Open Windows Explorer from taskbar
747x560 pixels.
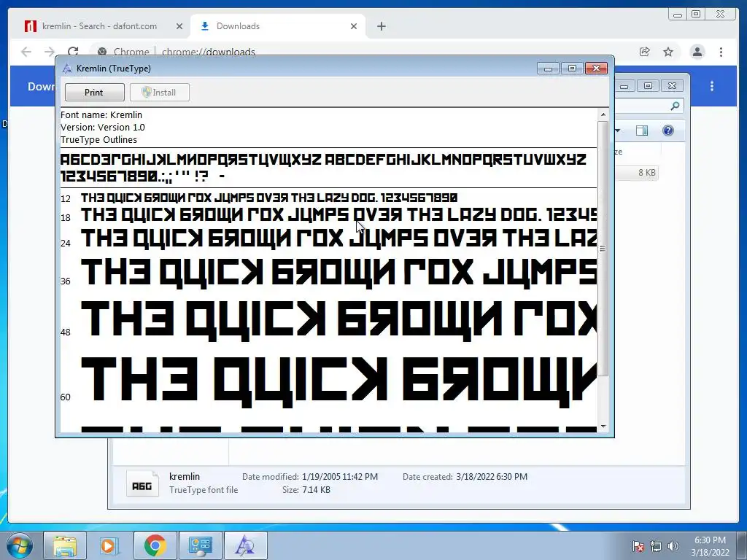(x=65, y=545)
